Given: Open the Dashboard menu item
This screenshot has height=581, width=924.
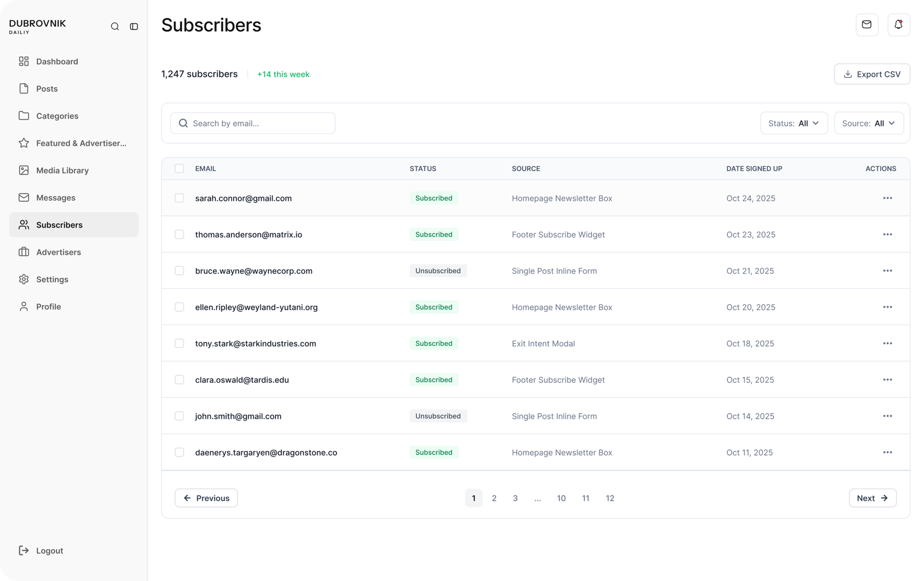Looking at the screenshot, I should (74, 61).
